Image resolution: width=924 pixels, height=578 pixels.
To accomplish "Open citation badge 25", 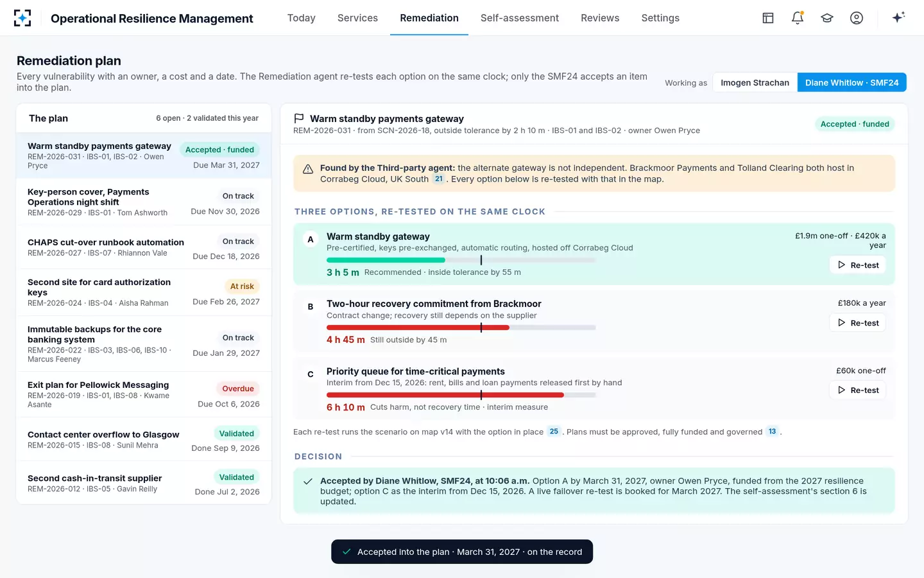I will point(554,432).
